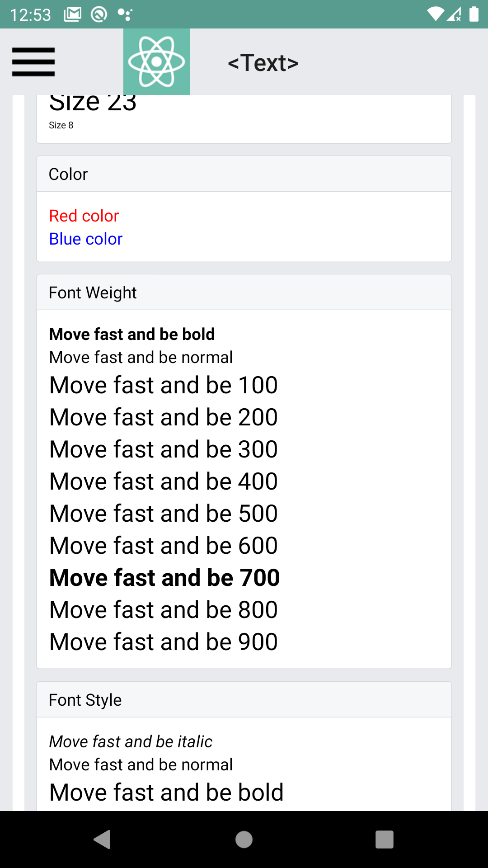Click the 'Blue color' text sample
This screenshot has height=868, width=488.
click(85, 239)
